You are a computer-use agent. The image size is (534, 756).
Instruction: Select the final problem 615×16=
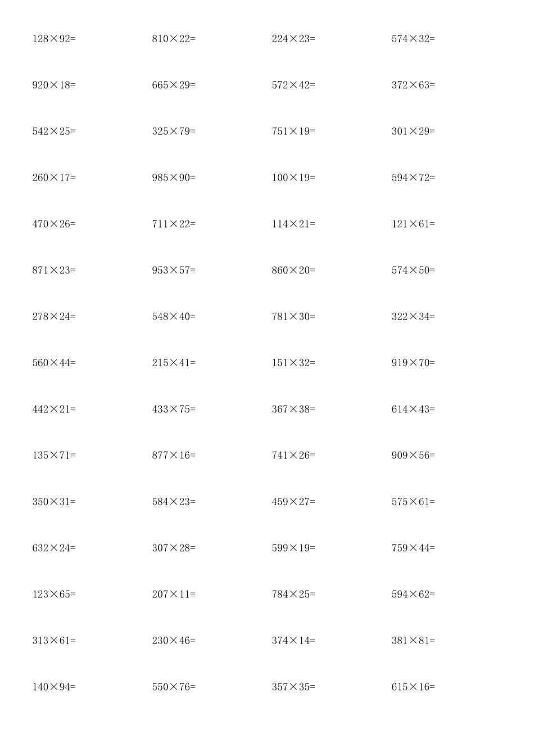point(413,687)
